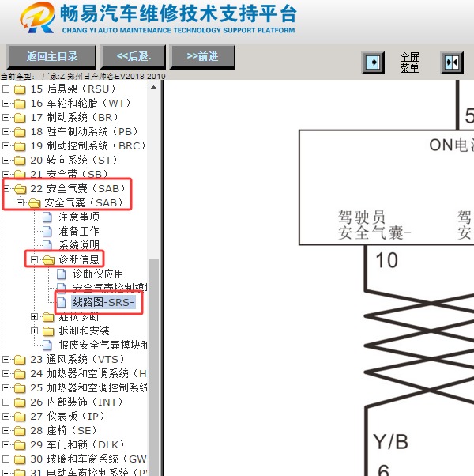Click folder icon of 17 制动系统
Viewport: 474px width, 476px height.
pyautogui.click(x=20, y=118)
